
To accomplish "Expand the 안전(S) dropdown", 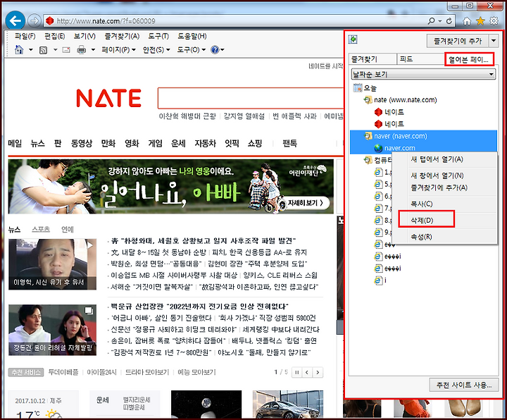I will coord(156,50).
